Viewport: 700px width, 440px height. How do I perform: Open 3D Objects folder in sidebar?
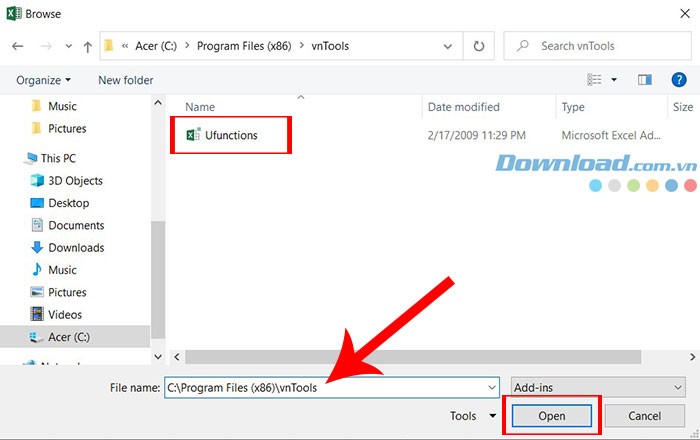75,181
